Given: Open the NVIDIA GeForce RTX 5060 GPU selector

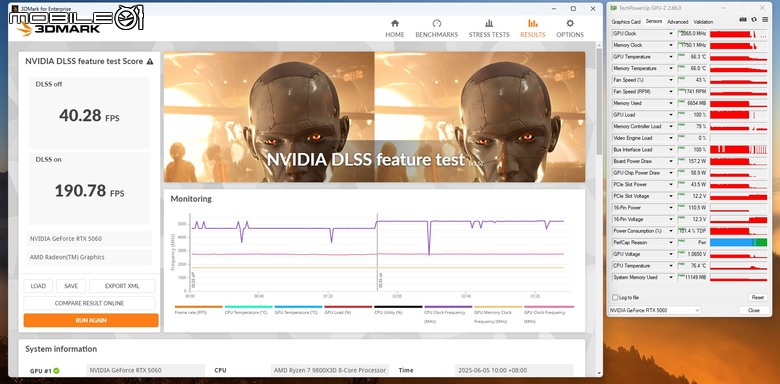Looking at the screenshot, I should coord(655,310).
